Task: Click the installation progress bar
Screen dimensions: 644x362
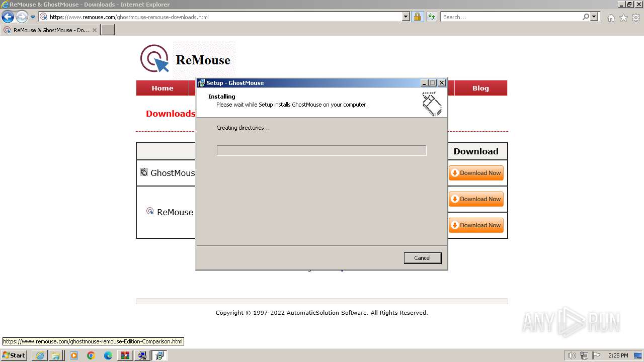Action: click(321, 150)
